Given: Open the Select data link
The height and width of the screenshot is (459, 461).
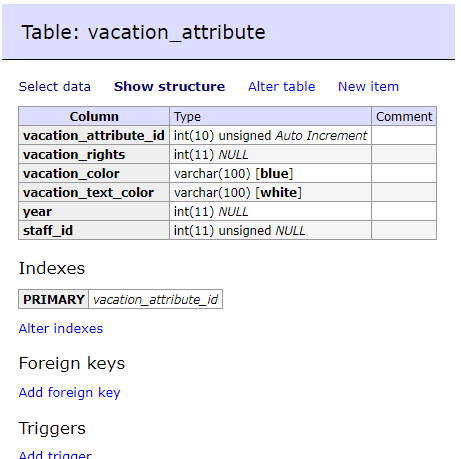Looking at the screenshot, I should coord(55,87).
